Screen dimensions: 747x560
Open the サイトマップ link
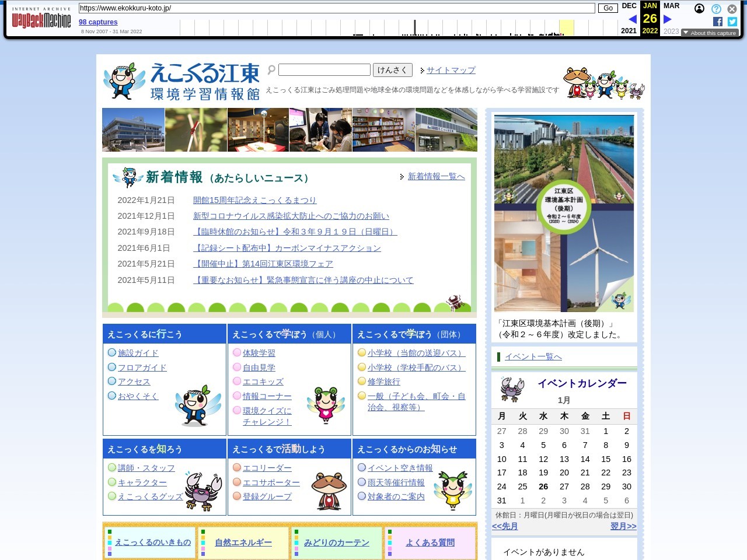point(451,70)
